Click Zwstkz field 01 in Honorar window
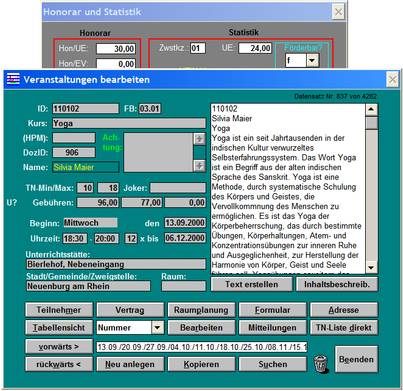 tap(198, 48)
